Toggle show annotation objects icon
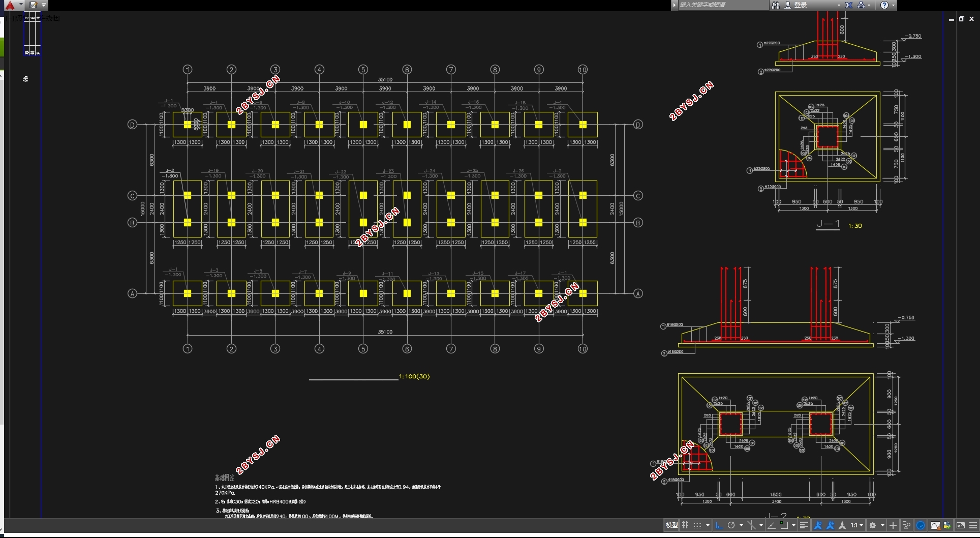 818,525
